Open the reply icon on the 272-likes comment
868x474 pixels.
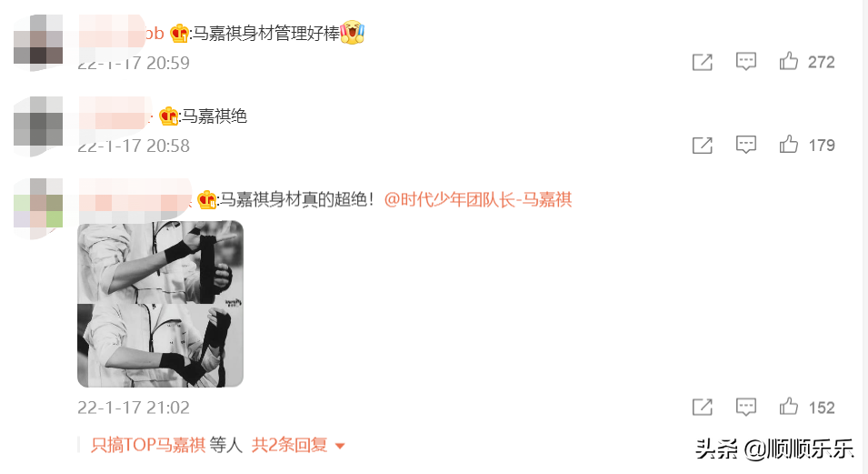(x=745, y=62)
